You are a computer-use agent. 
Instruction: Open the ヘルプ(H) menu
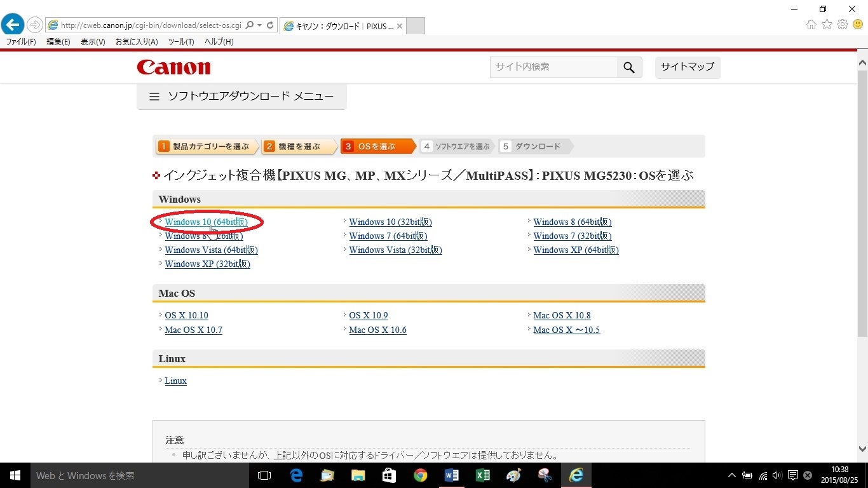coord(219,42)
